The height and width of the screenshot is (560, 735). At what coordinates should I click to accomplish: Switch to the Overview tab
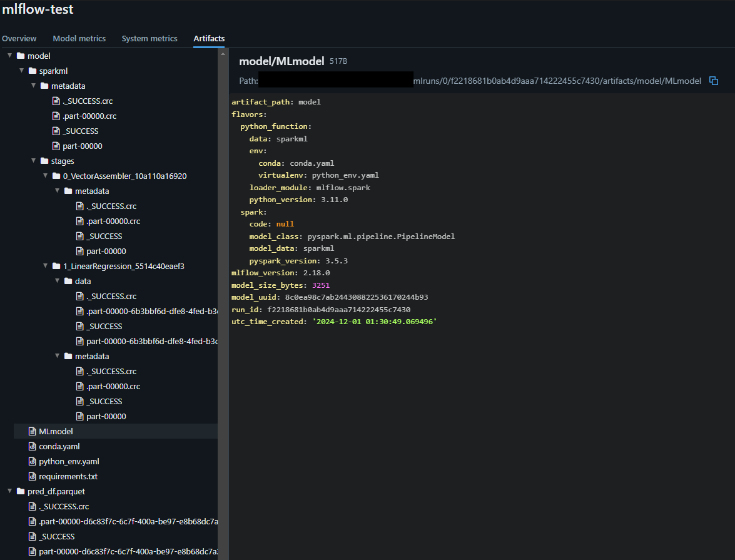[19, 39]
